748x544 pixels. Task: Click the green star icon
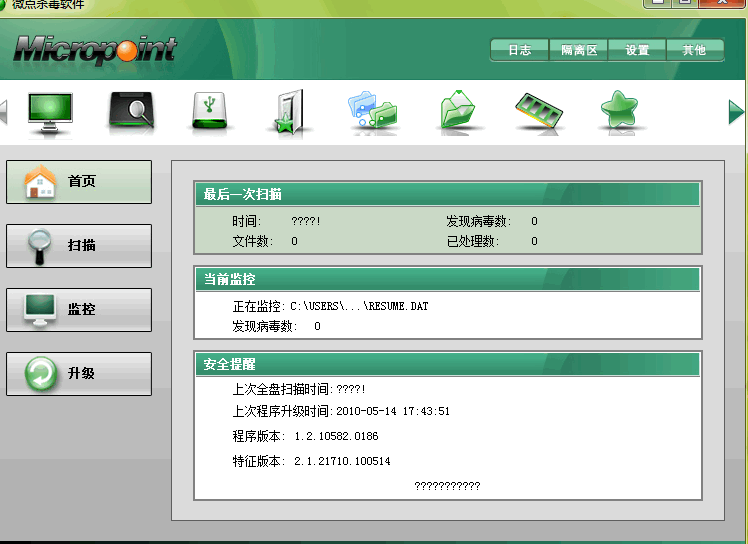point(619,109)
